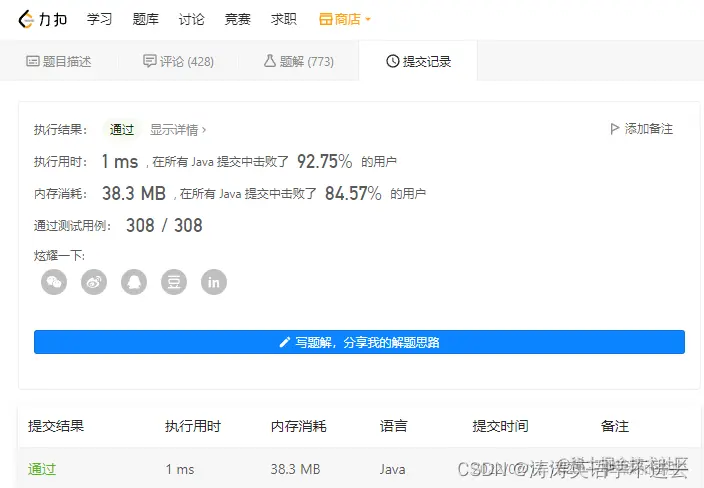Viewport: 704px width, 488px height.
Task: Click the 38.3 MB table cell
Action: pos(295,469)
